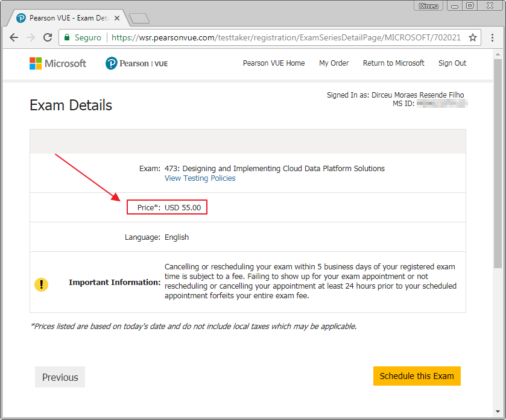Click the price value USD 55.00
The height and width of the screenshot is (420, 506).
click(183, 207)
